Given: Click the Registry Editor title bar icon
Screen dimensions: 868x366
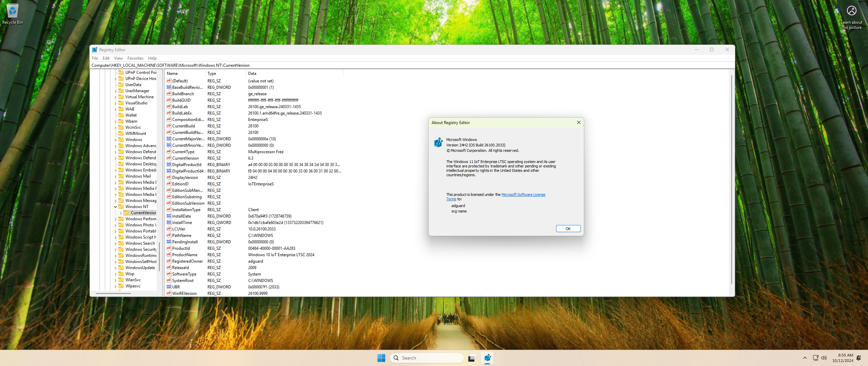Looking at the screenshot, I should click(x=95, y=50).
